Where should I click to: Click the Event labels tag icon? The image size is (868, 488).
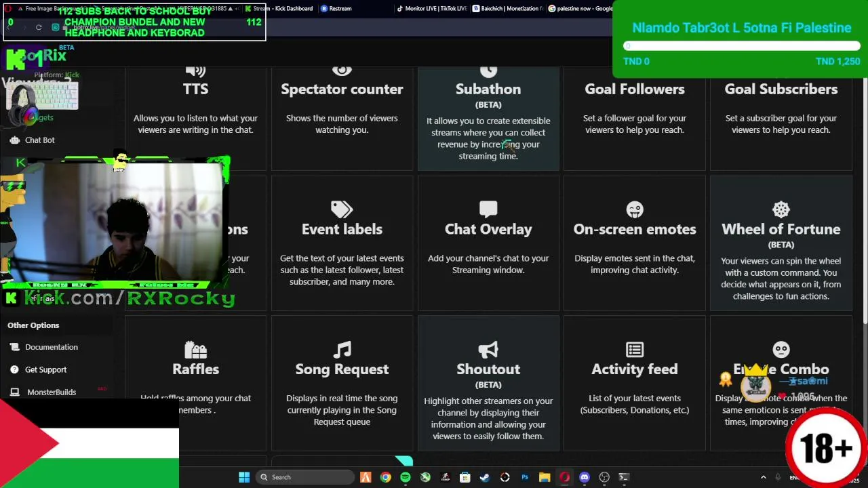342,209
